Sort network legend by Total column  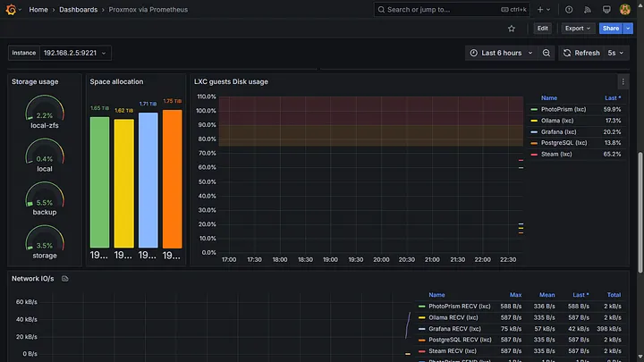click(614, 295)
